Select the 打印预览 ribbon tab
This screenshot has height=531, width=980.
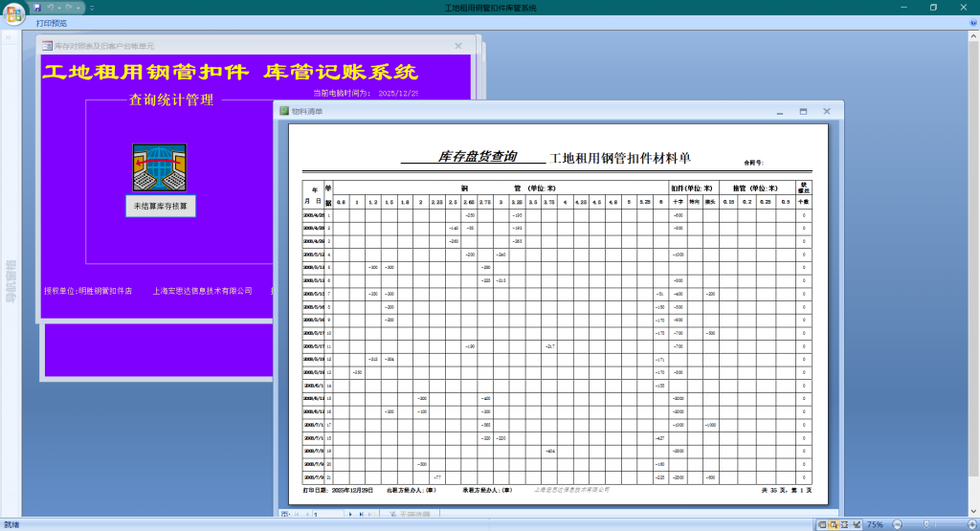52,23
